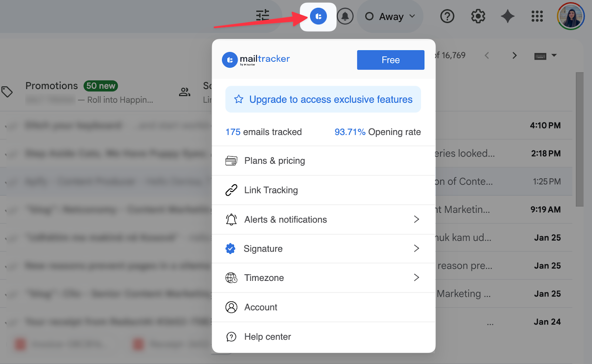Open the Mailtracker extension icon

pyautogui.click(x=318, y=16)
